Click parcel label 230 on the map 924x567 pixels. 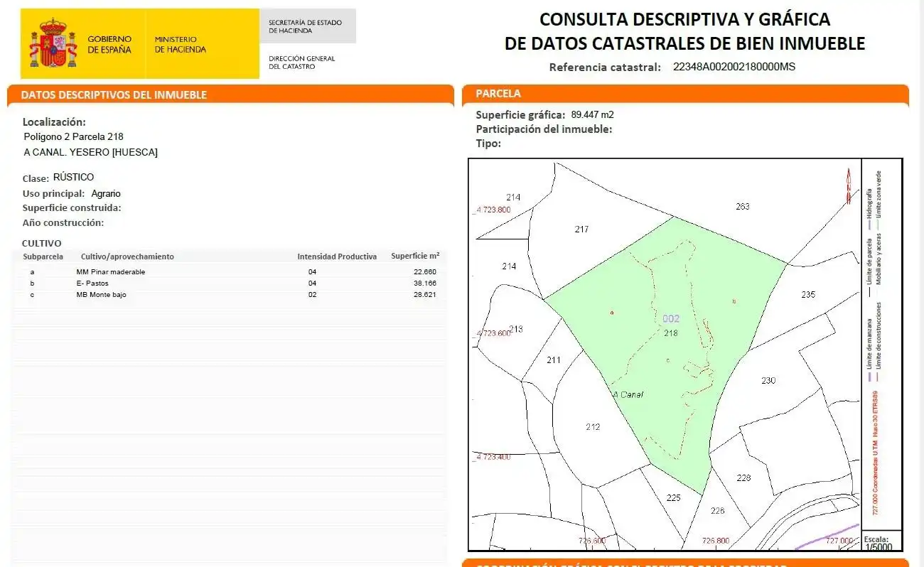768,381
